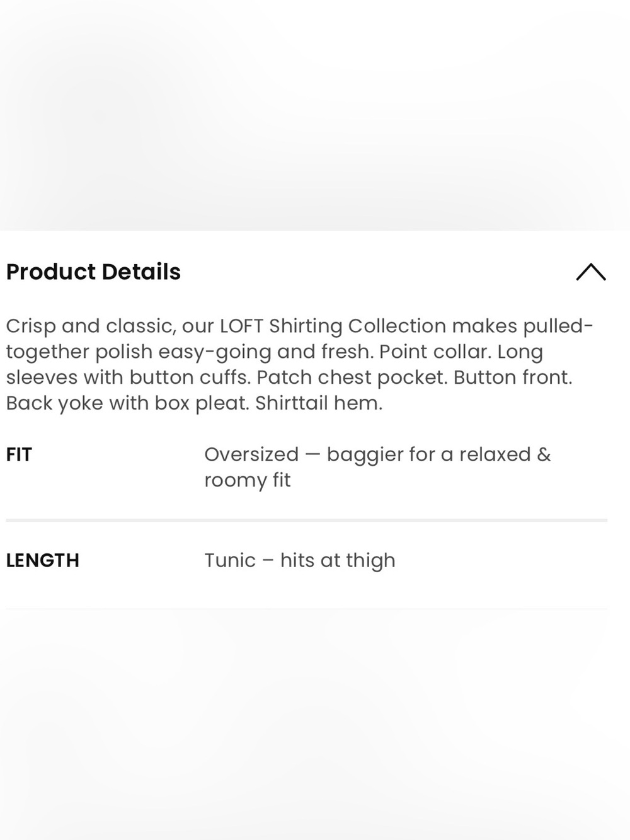Viewport: 630px width, 840px height.
Task: Click the FIT label
Action: [x=19, y=454]
